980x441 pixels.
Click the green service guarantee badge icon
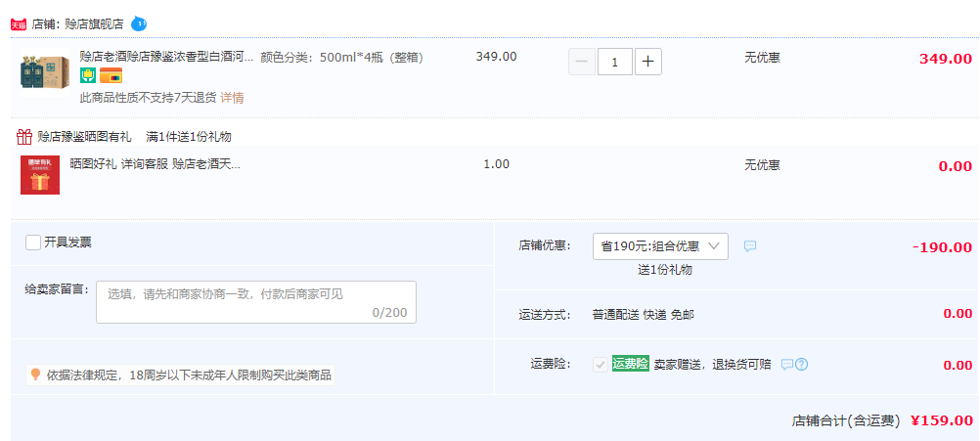click(88, 75)
